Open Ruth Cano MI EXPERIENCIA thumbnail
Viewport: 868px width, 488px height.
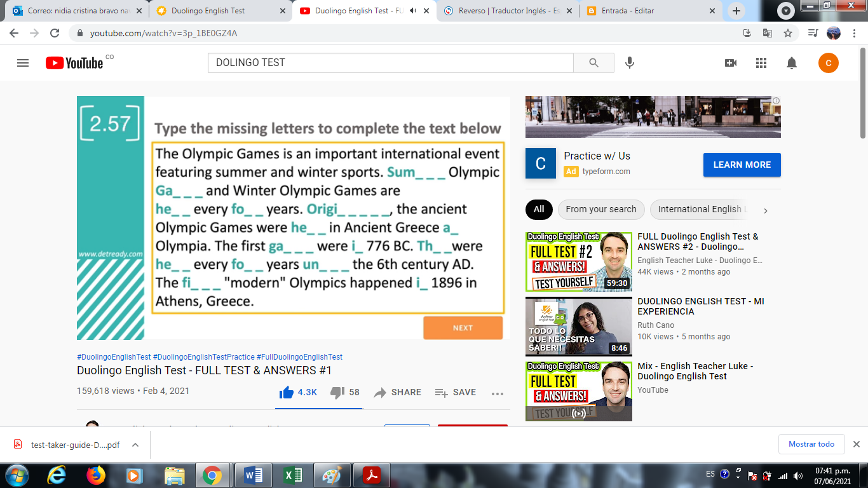coord(579,327)
